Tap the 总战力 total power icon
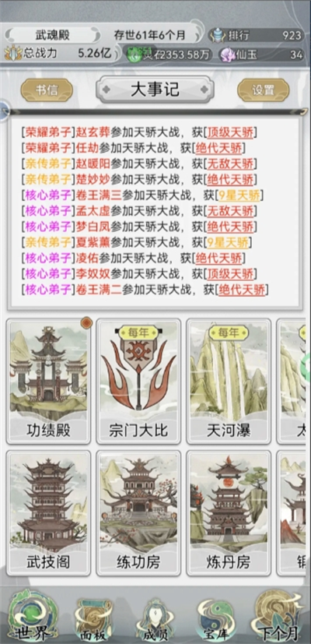Viewport: 311px width, 644px height. pyautogui.click(x=12, y=53)
